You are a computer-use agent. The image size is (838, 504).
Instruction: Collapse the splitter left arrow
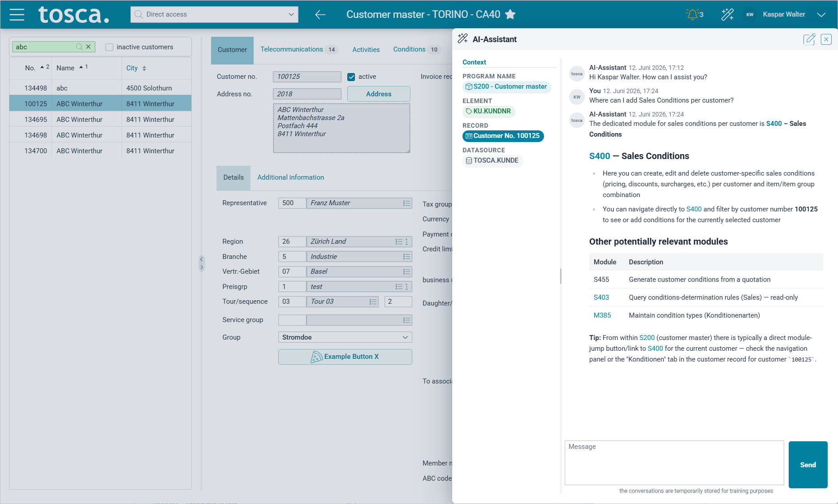(202, 259)
